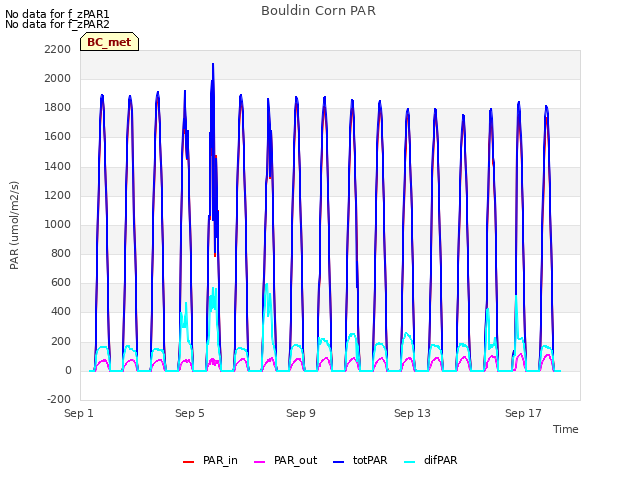Click the 0 y-axis tick label
640x480 pixels.
click(x=68, y=371)
